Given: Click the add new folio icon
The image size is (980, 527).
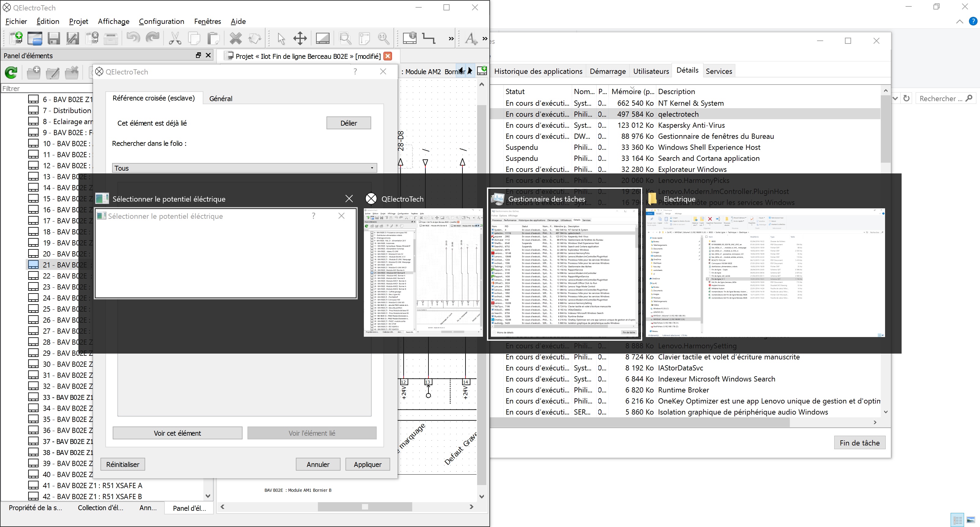Looking at the screenshot, I should click(482, 70).
